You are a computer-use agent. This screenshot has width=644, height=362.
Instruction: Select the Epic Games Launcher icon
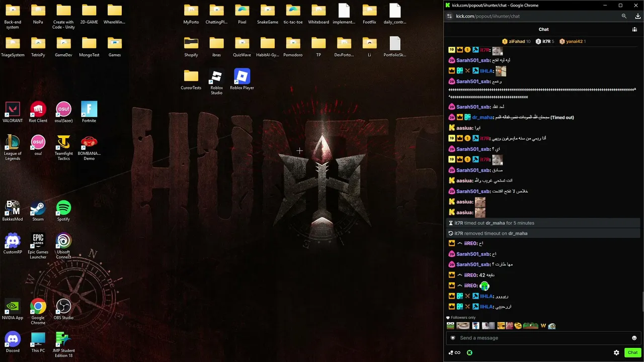(x=38, y=246)
